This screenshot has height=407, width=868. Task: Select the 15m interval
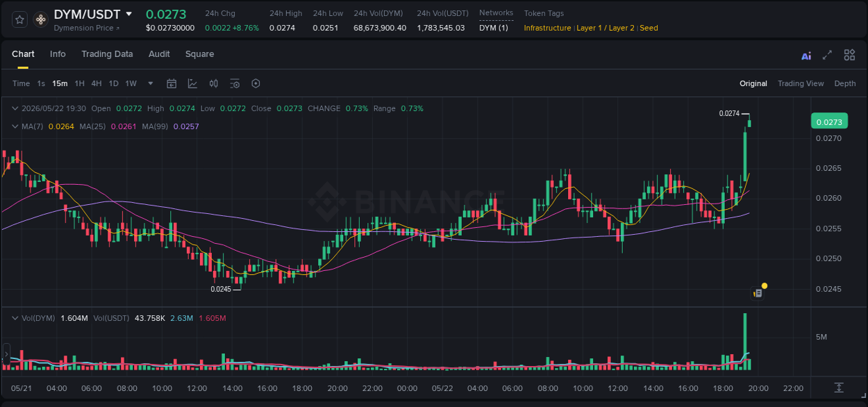tap(60, 83)
